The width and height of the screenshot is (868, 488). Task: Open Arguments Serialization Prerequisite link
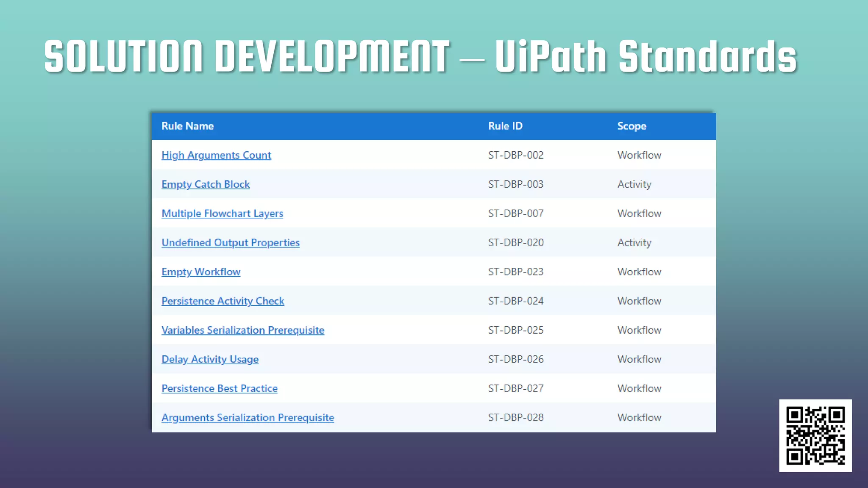click(x=248, y=418)
